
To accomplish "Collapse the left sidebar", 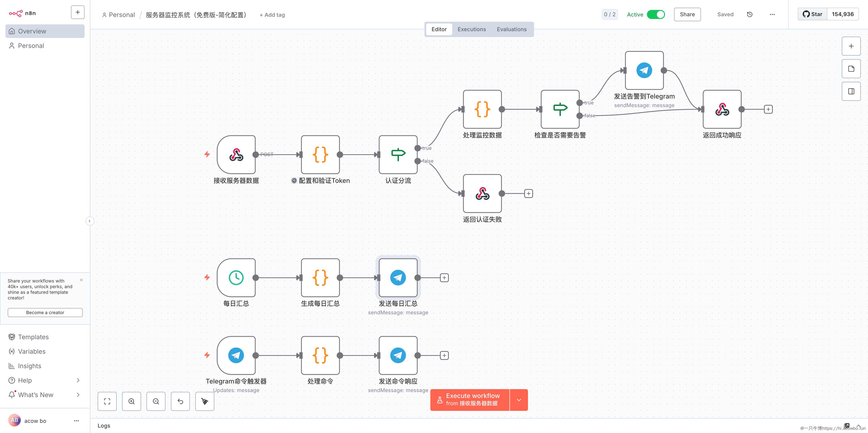I will pos(90,221).
